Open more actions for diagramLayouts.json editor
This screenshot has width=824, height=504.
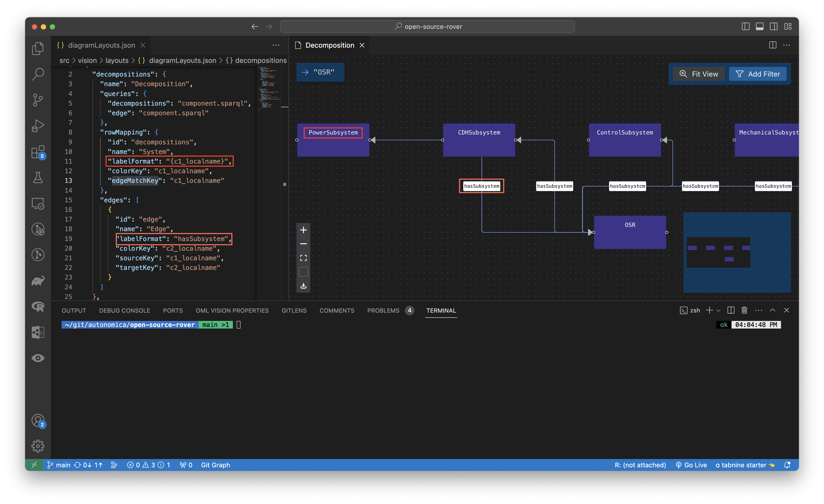pyautogui.click(x=276, y=45)
